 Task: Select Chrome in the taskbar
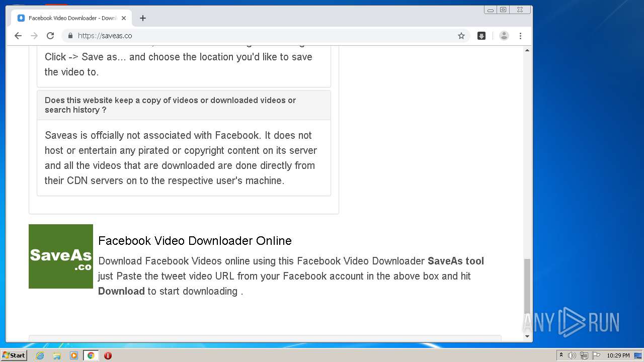[91, 355]
